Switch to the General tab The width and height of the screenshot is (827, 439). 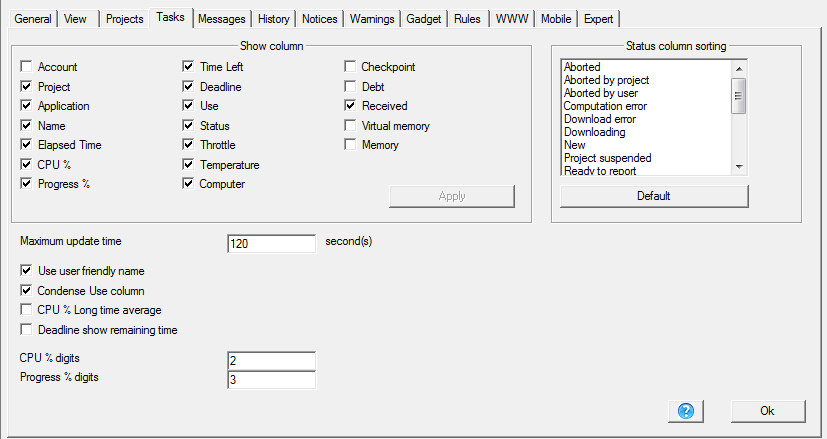tap(33, 19)
